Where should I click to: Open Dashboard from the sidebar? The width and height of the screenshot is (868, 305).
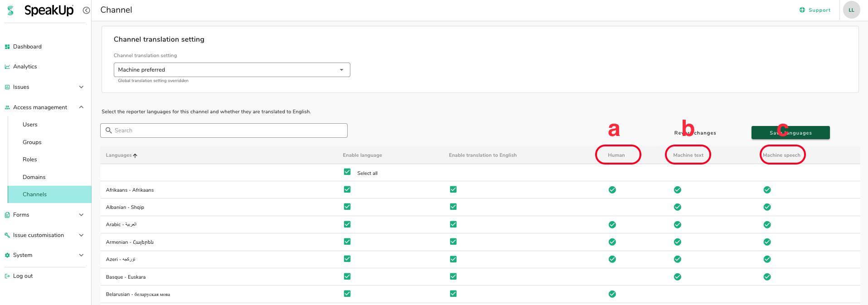pyautogui.click(x=27, y=47)
